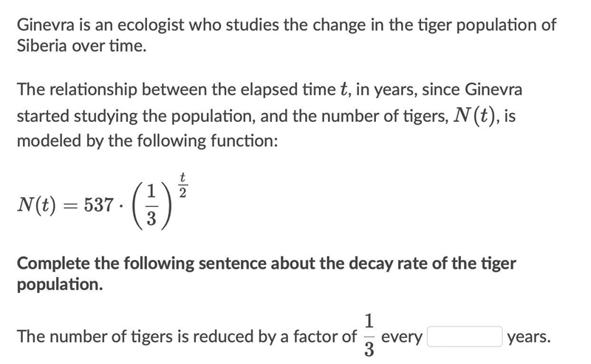Click the number 537 in the formula
This screenshot has height=364, width=591.
99,205
